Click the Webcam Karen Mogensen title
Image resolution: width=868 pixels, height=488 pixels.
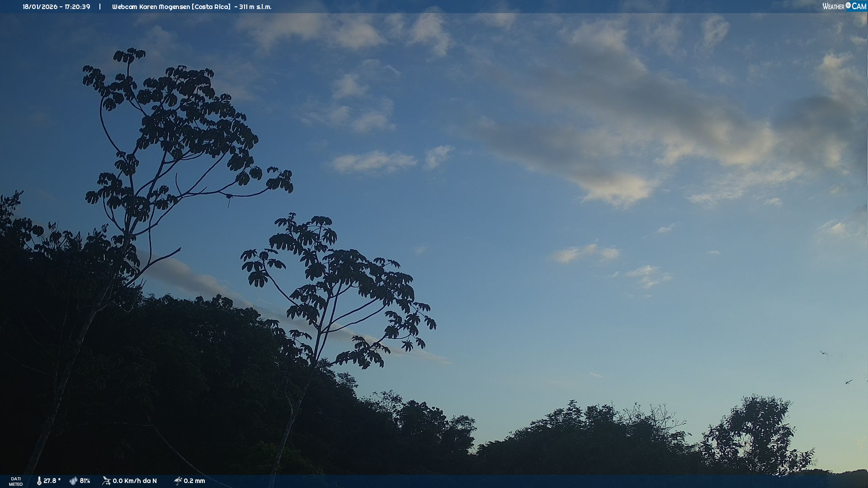pyautogui.click(x=151, y=7)
